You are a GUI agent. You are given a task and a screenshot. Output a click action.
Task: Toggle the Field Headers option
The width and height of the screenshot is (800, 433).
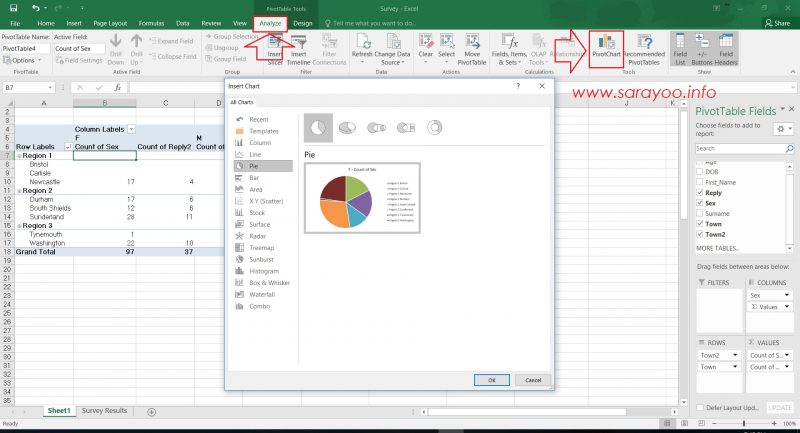[726, 49]
